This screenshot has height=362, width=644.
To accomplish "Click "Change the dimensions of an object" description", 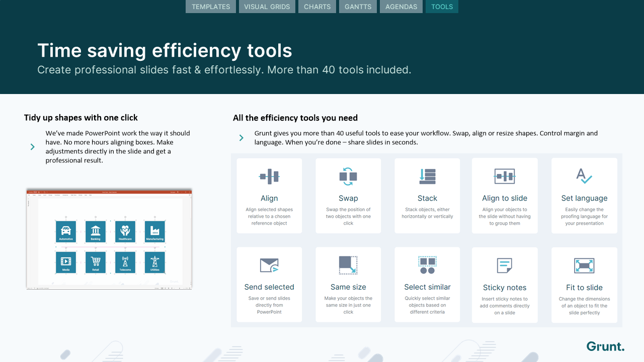I will coord(584,306).
